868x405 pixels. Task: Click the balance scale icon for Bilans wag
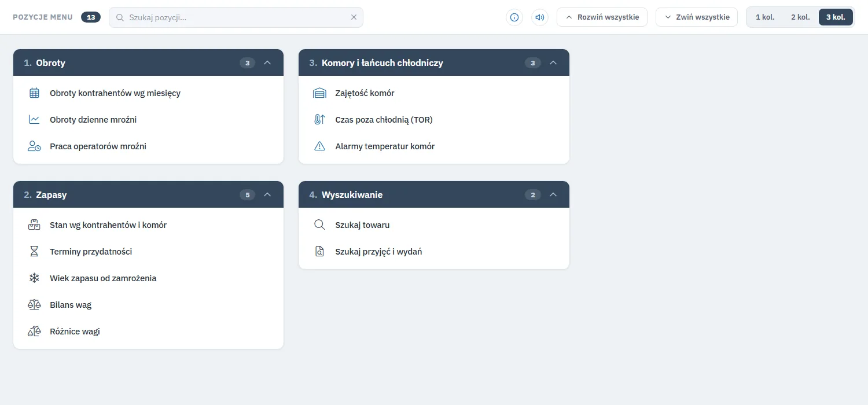[x=34, y=305]
